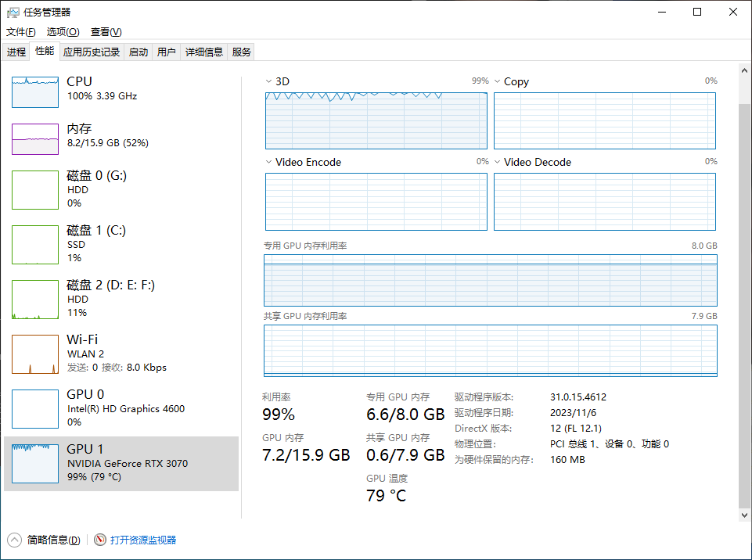Open the 磁盘 0 (G:) graph icon
The width and height of the screenshot is (752, 560).
pos(35,190)
